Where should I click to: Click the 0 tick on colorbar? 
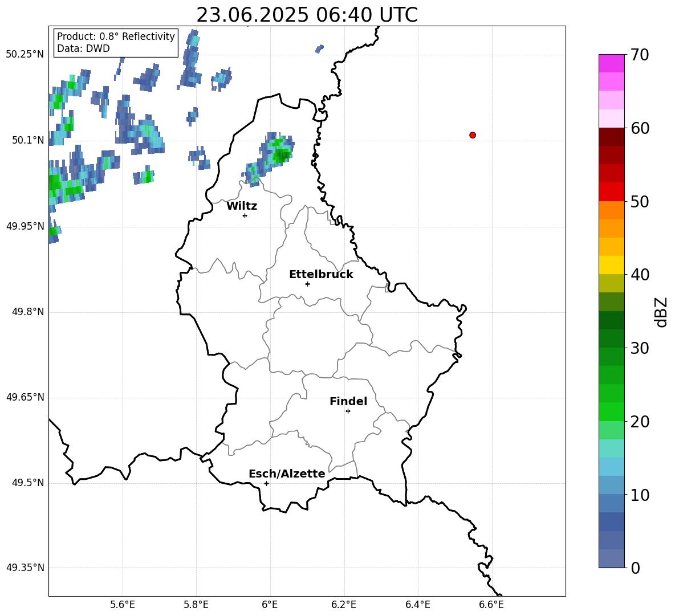tap(636, 568)
